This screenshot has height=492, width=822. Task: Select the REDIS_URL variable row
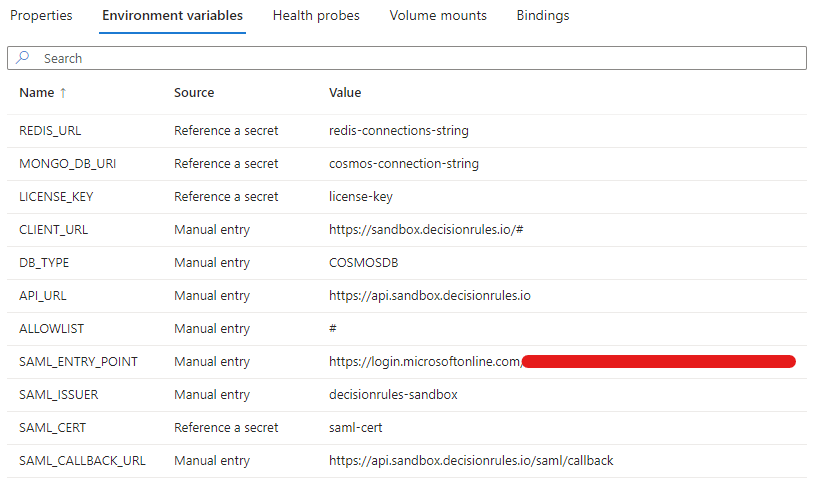pyautogui.click(x=50, y=130)
